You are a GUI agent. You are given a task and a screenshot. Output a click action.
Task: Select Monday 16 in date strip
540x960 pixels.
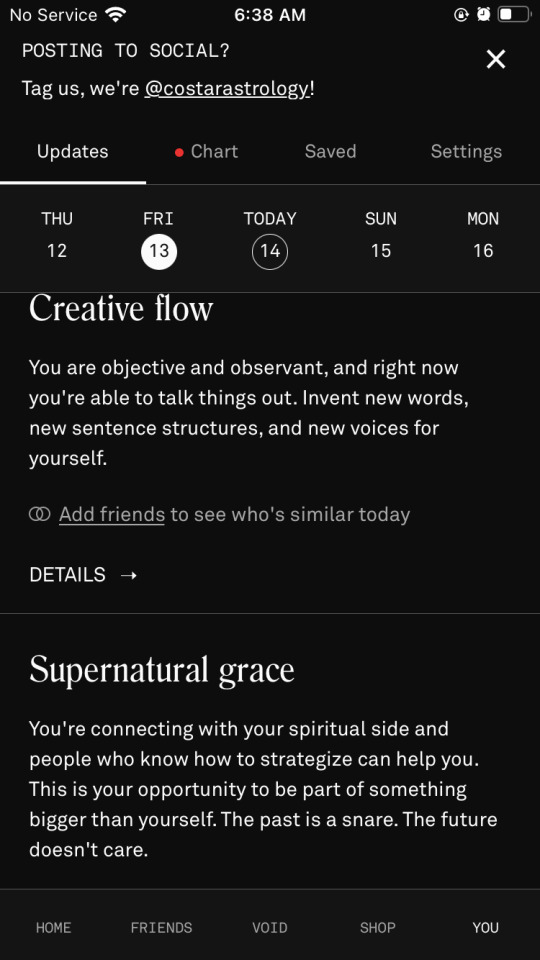pos(483,235)
